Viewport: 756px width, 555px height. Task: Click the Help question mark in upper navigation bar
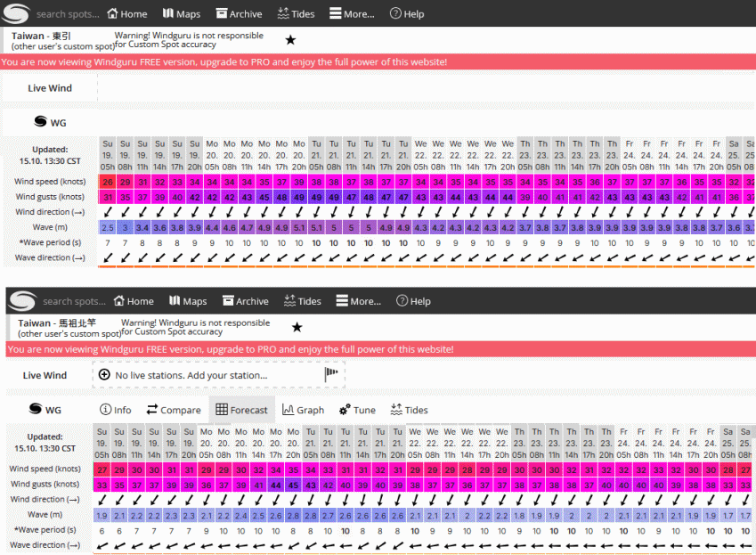coord(407,14)
